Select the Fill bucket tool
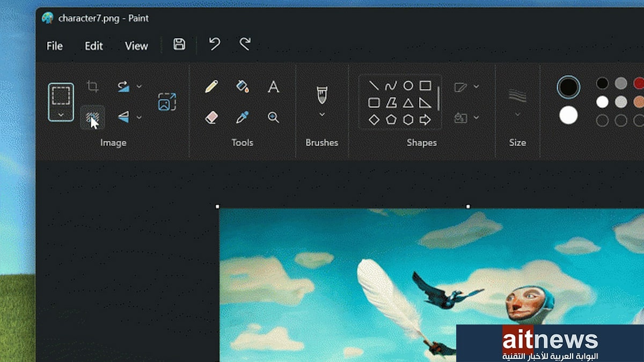Image resolution: width=644 pixels, height=362 pixels. coord(243,86)
